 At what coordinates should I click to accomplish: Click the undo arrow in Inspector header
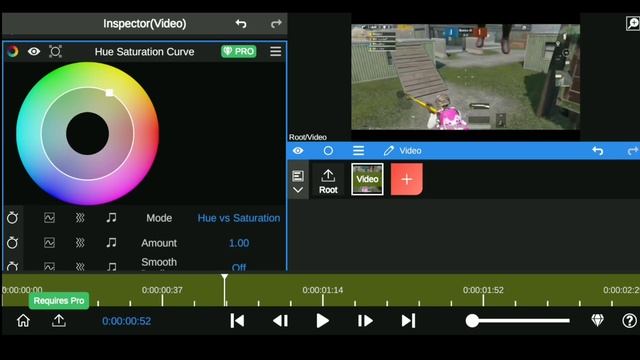241,24
